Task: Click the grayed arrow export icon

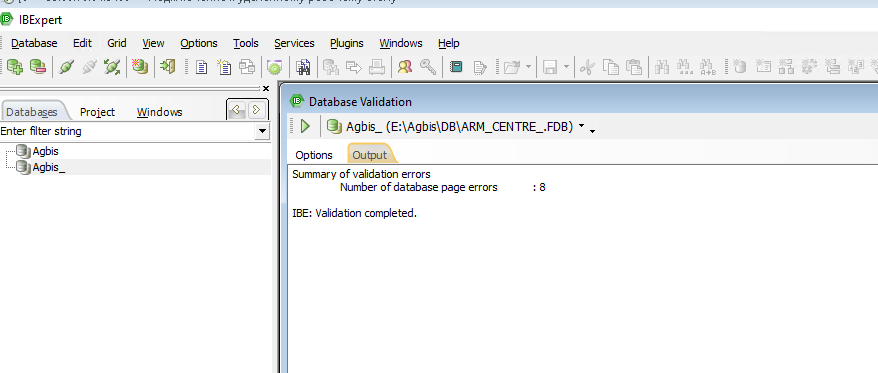Action: coord(354,67)
